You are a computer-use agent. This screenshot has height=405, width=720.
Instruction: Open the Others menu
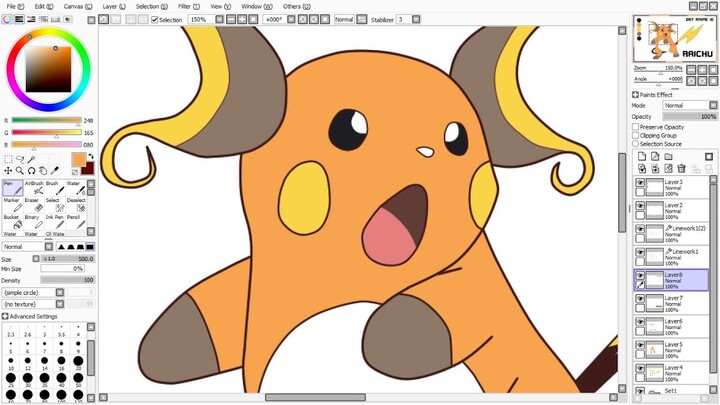click(x=297, y=6)
